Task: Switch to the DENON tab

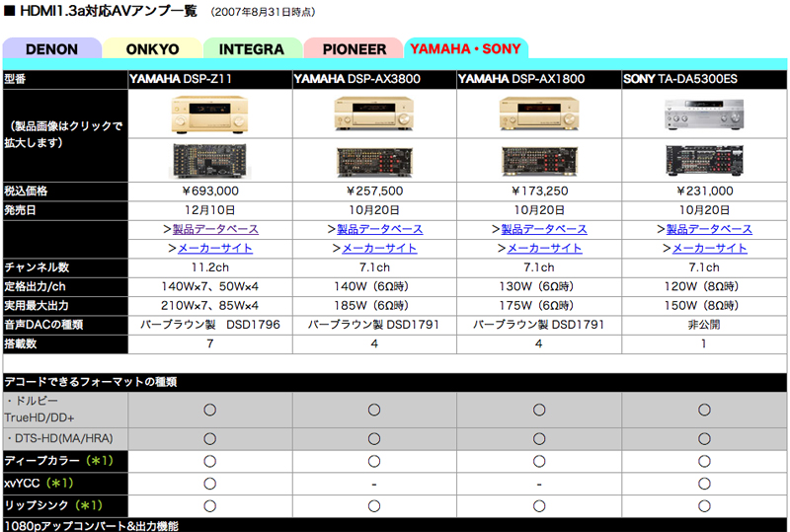Action: (x=52, y=49)
